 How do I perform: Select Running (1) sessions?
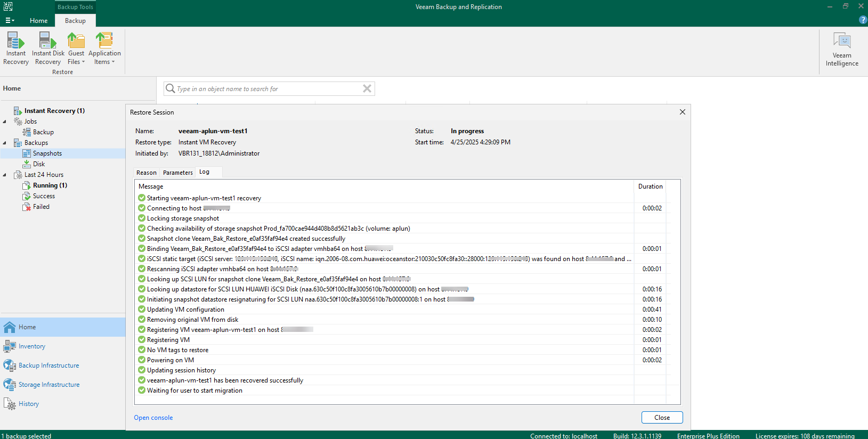tap(50, 185)
